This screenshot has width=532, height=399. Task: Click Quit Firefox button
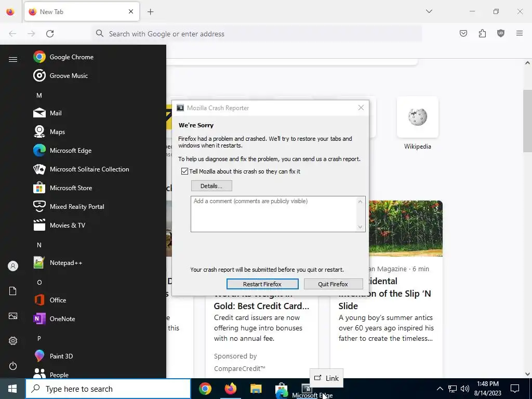click(333, 284)
